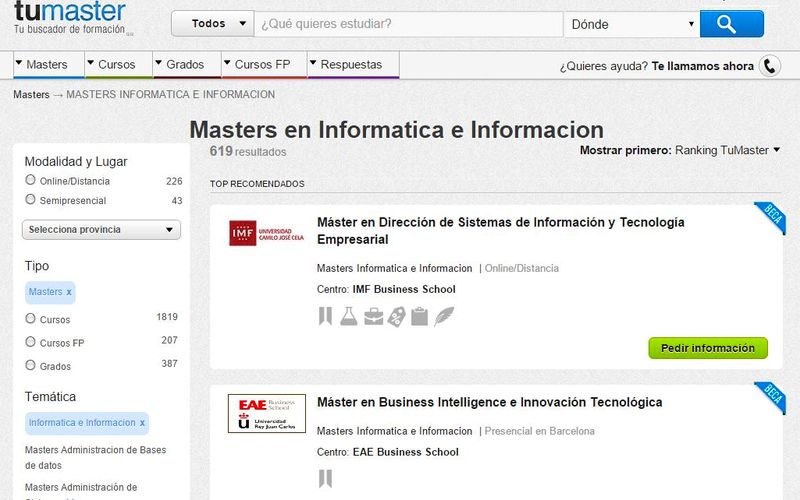Open the EAE Business School logo

266,413
